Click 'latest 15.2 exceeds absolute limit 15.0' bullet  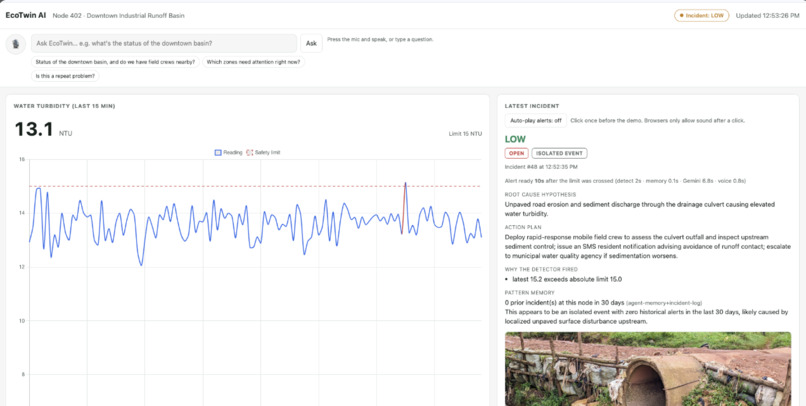pos(567,279)
